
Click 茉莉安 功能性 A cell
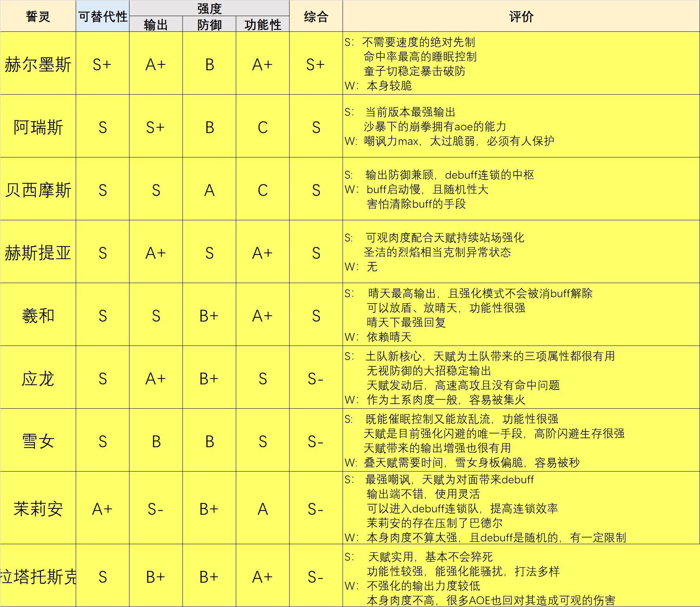262,508
